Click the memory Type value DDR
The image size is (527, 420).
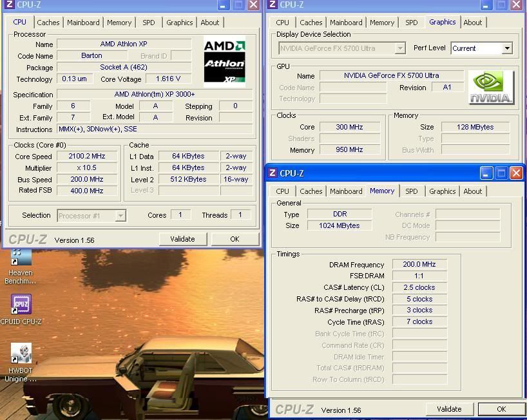(340, 214)
